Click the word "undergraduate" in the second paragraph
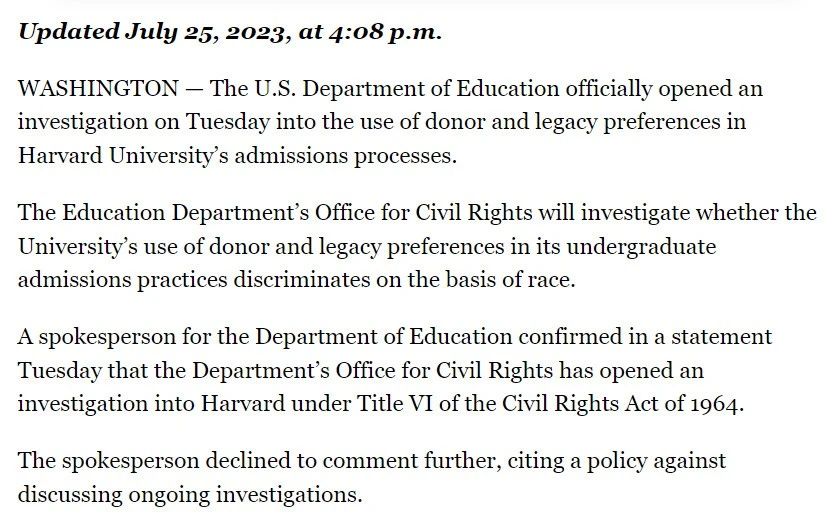Viewport: 839px width, 524px height. click(641, 247)
